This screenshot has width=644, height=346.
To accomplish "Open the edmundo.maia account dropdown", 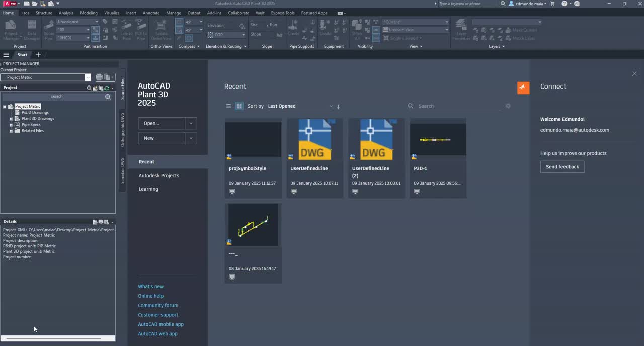I will 528,4.
